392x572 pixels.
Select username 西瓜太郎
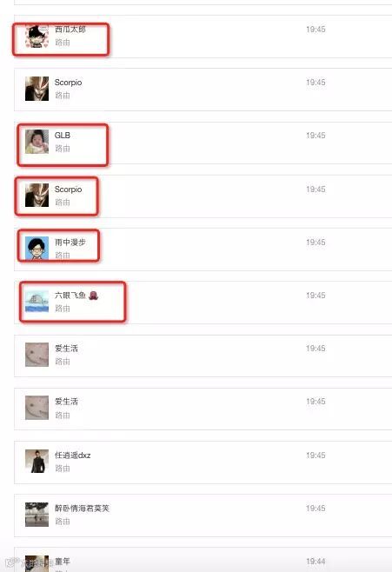click(x=70, y=30)
